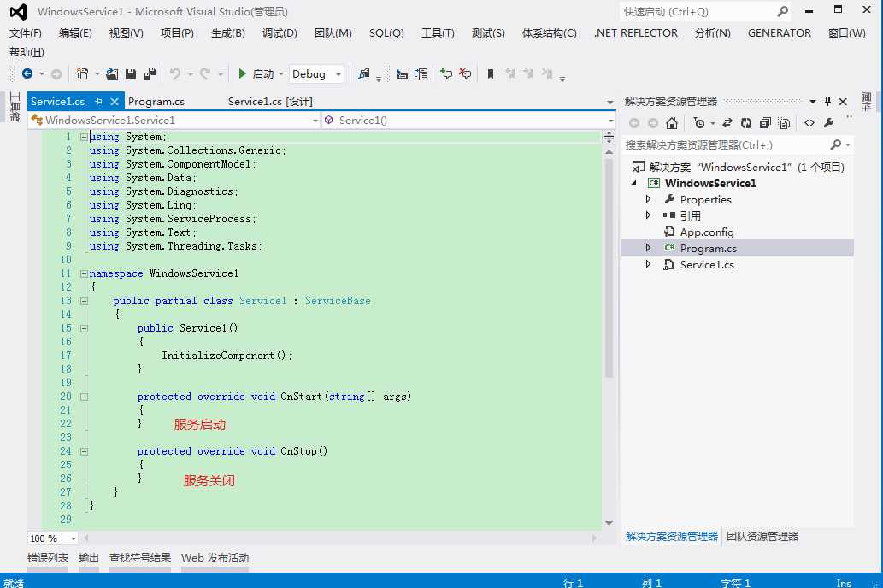Open the 生成(B) build menu
Viewport: 883px width, 588px height.
tap(227, 33)
